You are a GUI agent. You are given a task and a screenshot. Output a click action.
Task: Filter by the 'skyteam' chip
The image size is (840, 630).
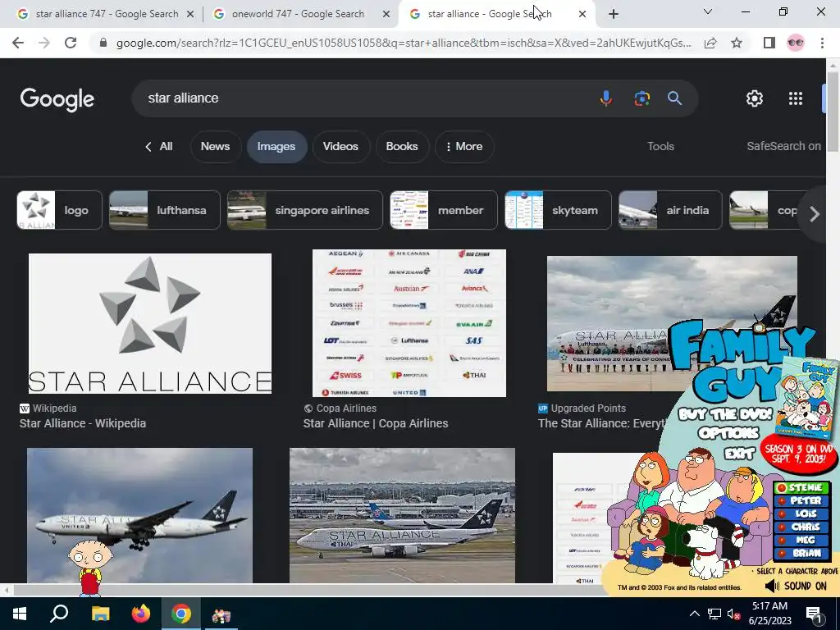click(558, 210)
